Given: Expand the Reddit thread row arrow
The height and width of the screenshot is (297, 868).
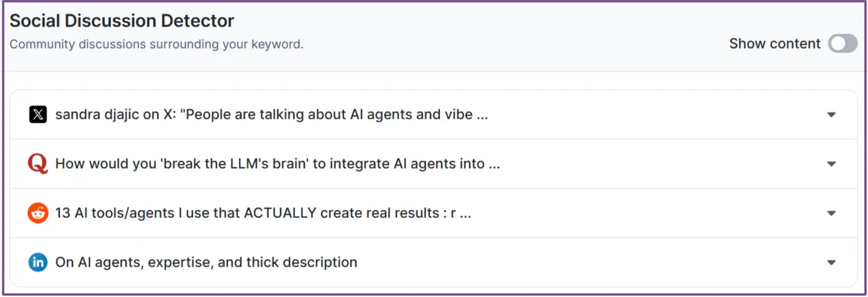Looking at the screenshot, I should 831,214.
